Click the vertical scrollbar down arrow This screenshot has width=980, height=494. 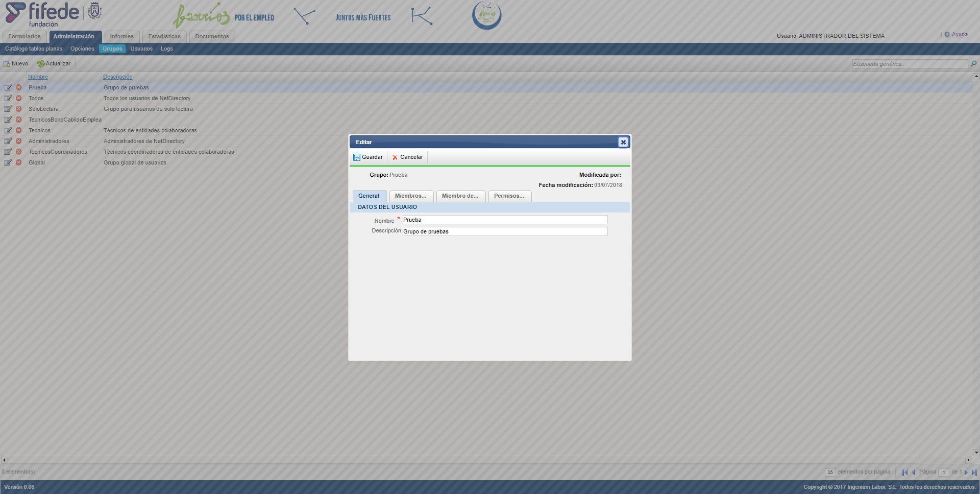click(x=976, y=453)
